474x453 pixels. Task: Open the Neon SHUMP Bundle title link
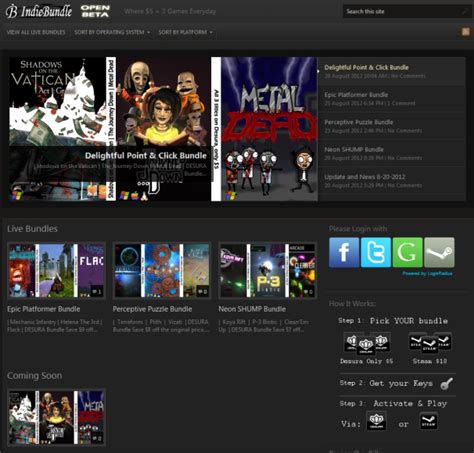tap(252, 309)
